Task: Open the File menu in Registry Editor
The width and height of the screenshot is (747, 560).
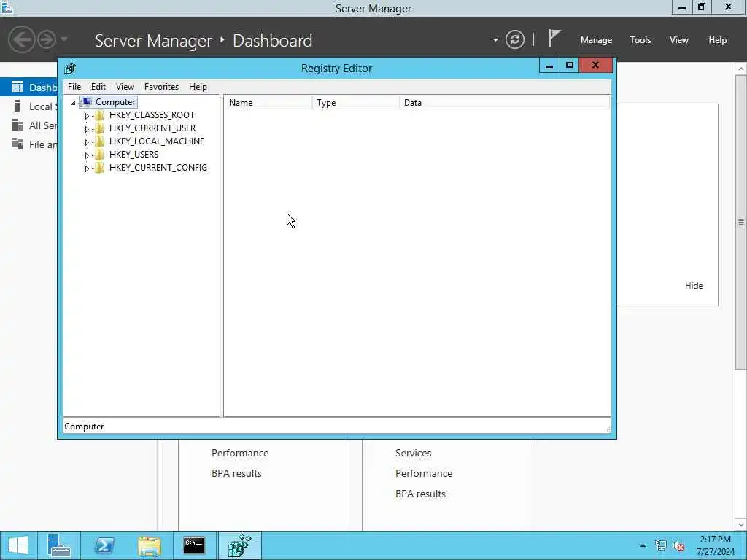Action: (x=74, y=87)
